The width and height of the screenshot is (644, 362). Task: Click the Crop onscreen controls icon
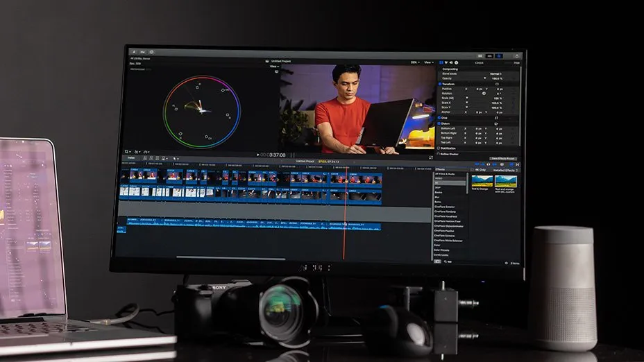click(x=497, y=118)
